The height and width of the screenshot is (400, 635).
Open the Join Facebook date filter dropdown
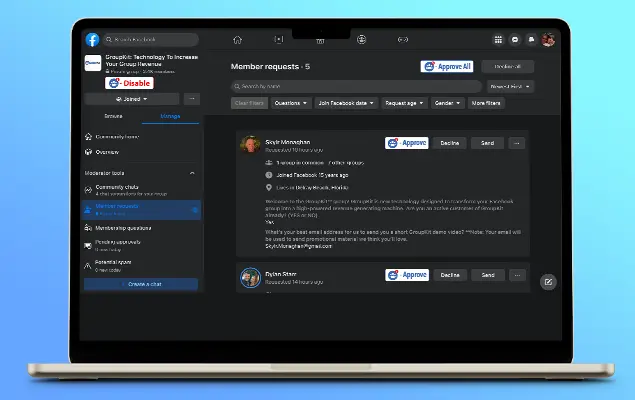point(346,103)
